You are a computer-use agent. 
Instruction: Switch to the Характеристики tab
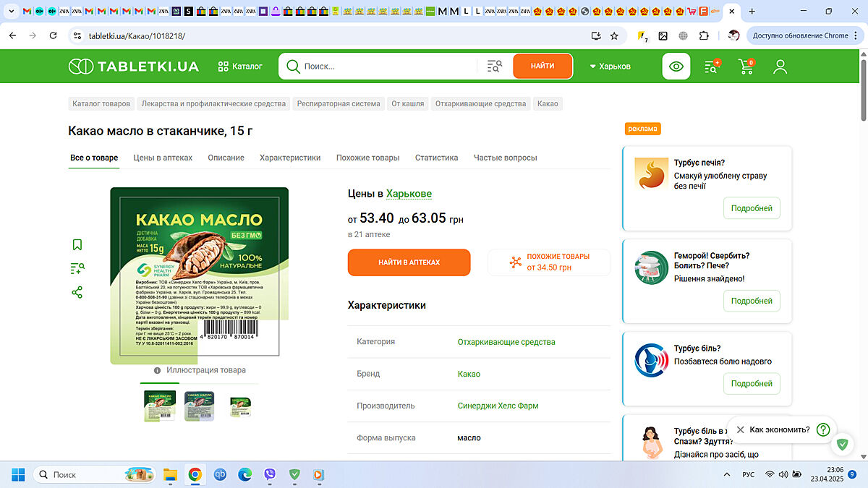[x=290, y=158]
